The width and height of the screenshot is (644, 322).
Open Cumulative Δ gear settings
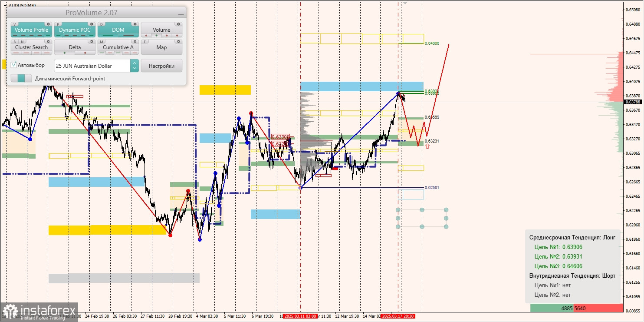135,41
